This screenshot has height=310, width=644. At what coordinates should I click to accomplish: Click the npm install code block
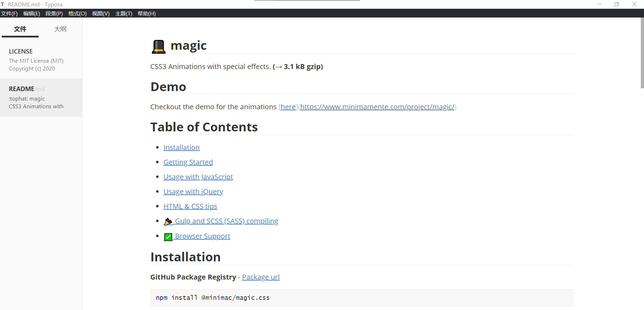coord(362,298)
